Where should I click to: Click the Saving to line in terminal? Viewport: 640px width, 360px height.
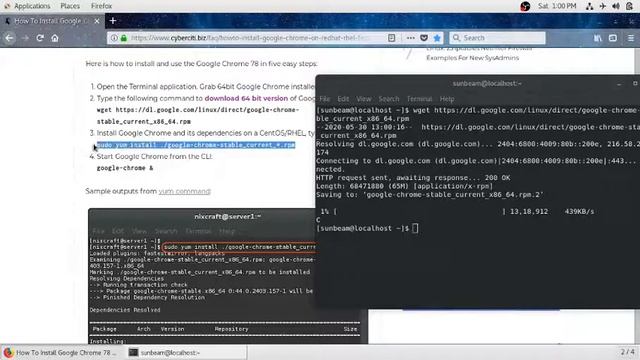(x=430, y=195)
